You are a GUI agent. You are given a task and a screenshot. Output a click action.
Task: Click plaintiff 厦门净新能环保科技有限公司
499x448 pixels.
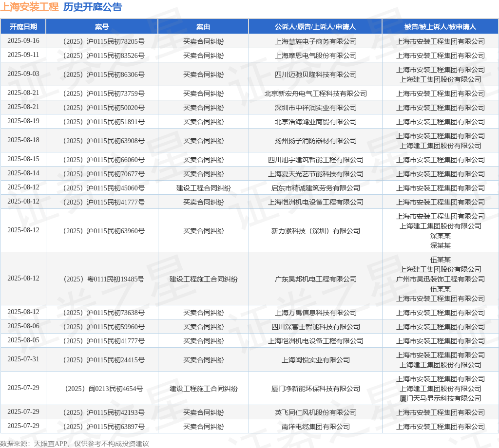click(x=315, y=389)
